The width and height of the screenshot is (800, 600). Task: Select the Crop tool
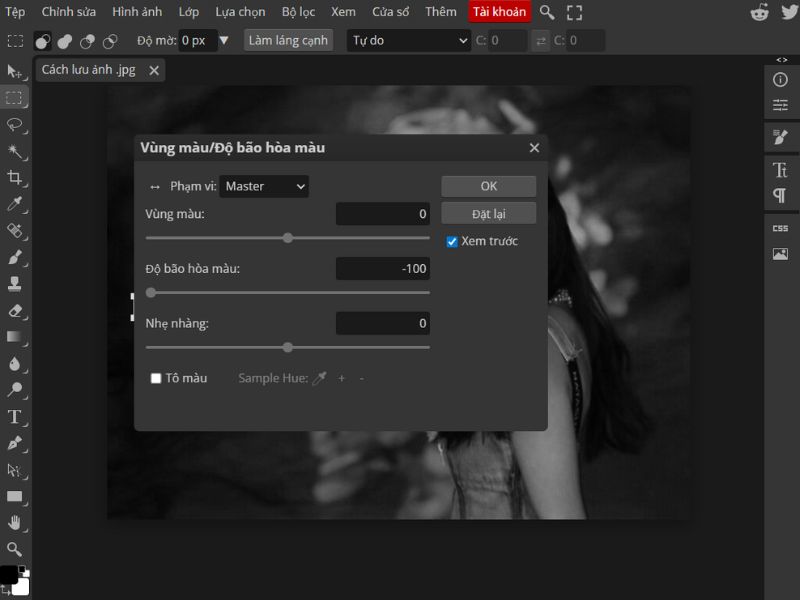click(x=14, y=178)
